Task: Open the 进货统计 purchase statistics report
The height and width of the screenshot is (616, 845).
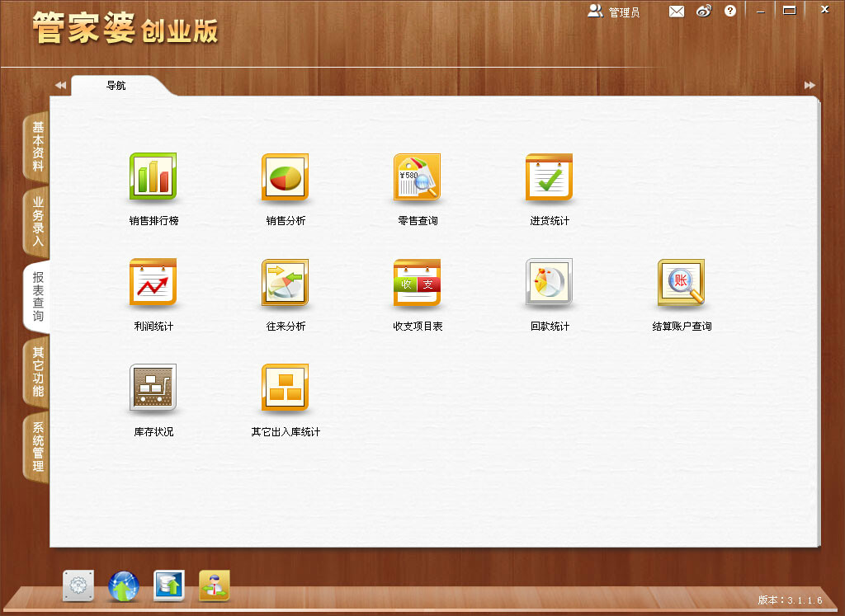Action: tap(549, 177)
